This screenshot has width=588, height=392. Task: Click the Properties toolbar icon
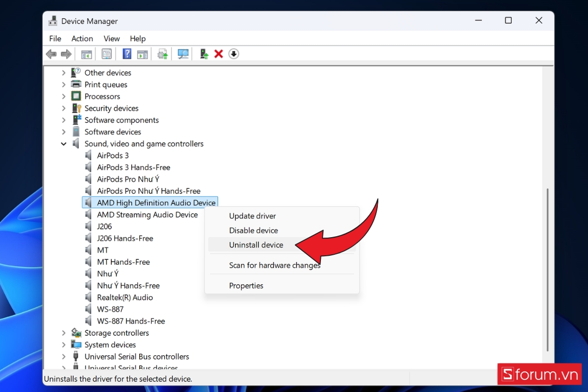click(x=107, y=54)
